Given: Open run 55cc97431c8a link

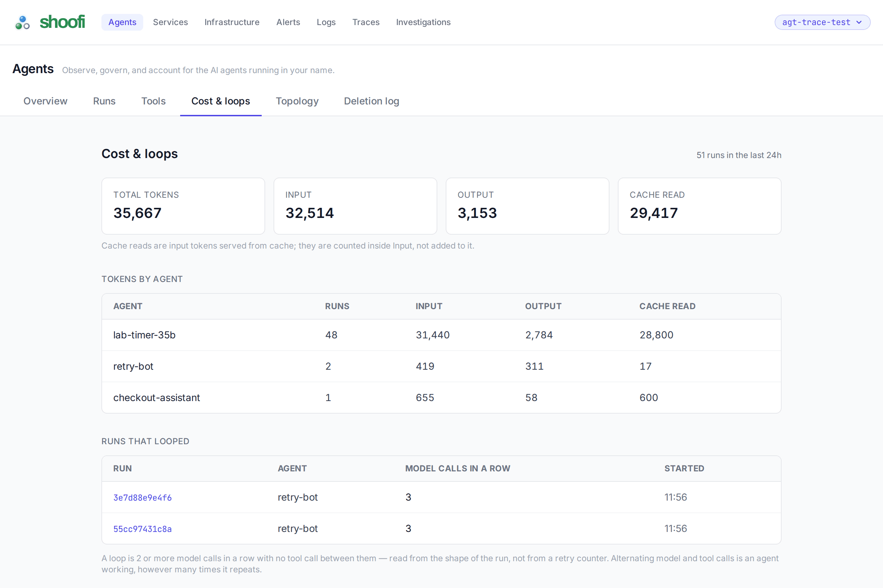Looking at the screenshot, I should pyautogui.click(x=143, y=529).
